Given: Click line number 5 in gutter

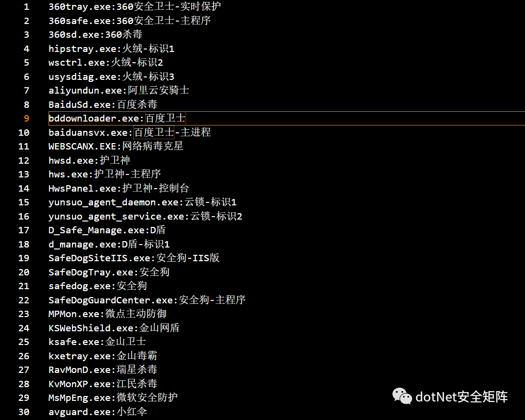Looking at the screenshot, I should [26, 63].
